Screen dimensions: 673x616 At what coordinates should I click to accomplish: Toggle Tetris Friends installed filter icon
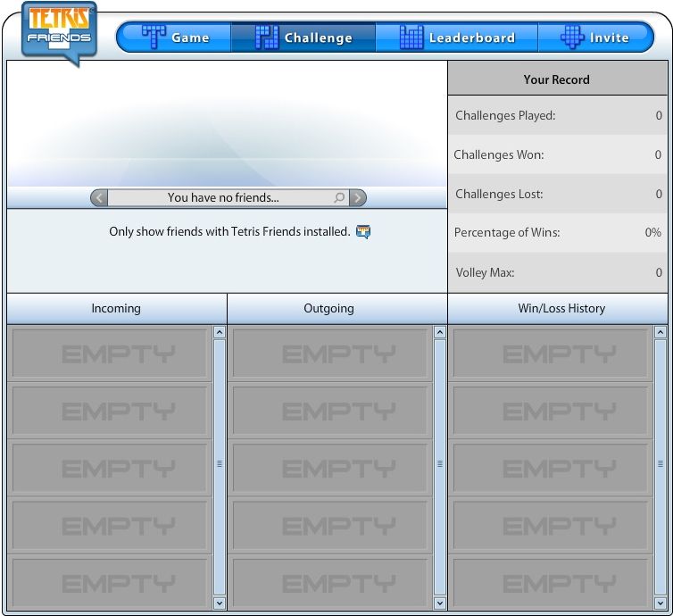click(x=363, y=231)
